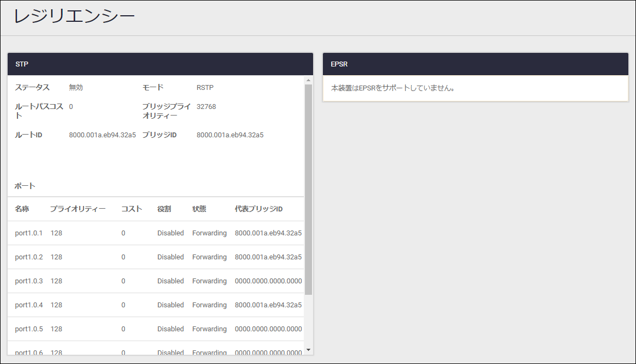This screenshot has width=636, height=364.
Task: Click the RSTP mode value
Action: [x=206, y=87]
